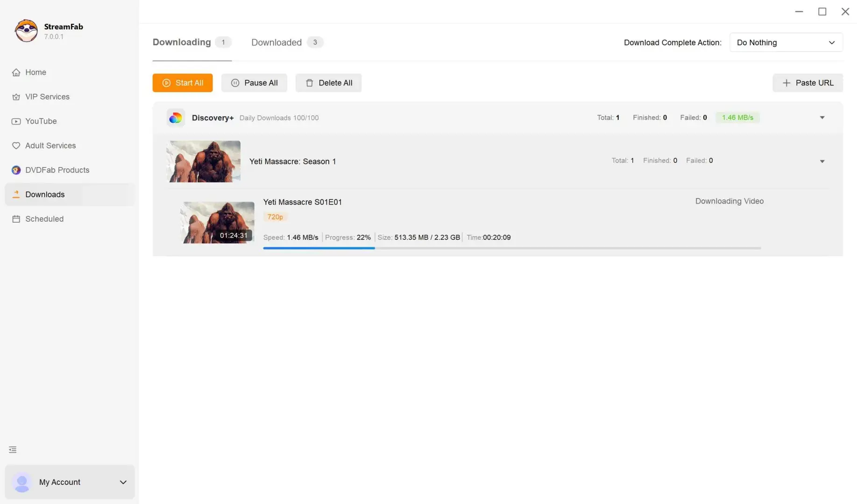Click the Yeti Massacre: Season 1 title

pos(293,161)
